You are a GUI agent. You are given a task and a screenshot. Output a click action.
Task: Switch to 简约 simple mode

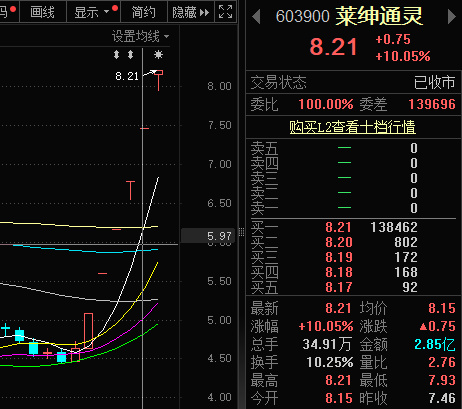pos(144,12)
